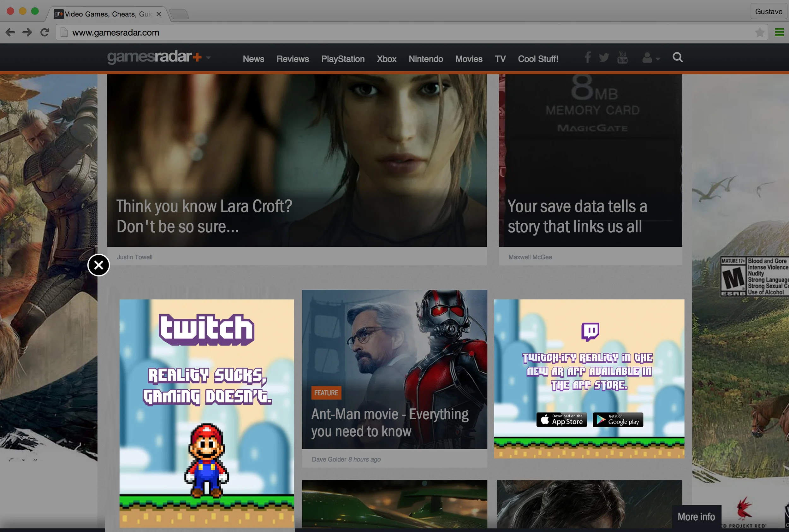
Task: Click the site favicon on the browser tab
Action: pos(59,14)
